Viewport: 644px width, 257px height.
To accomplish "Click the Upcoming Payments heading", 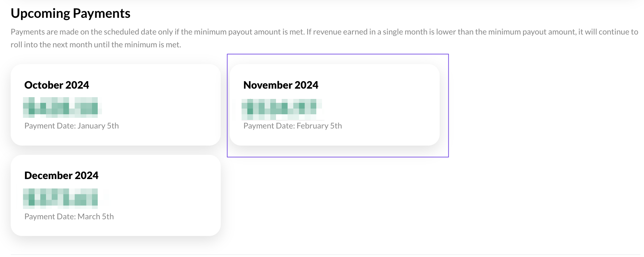I will (x=71, y=14).
